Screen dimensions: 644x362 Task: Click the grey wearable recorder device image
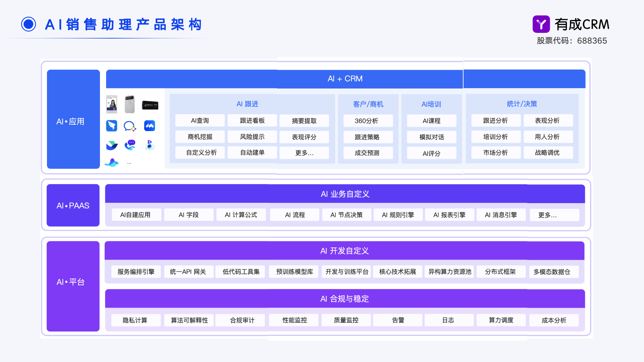point(129,104)
